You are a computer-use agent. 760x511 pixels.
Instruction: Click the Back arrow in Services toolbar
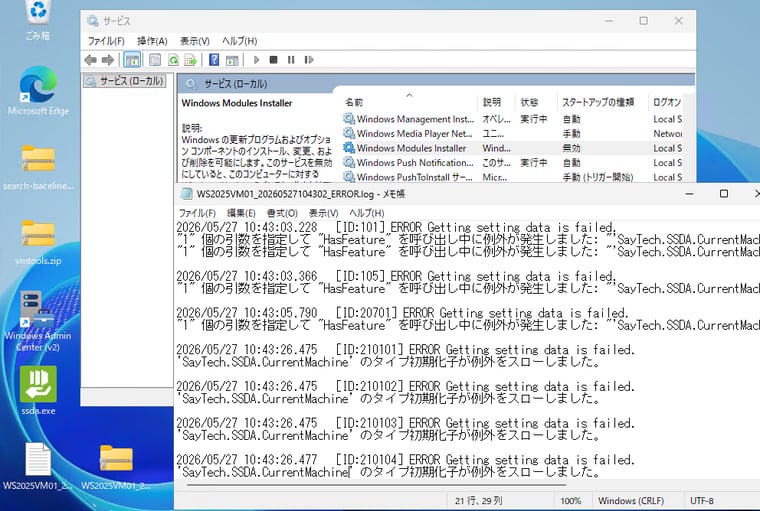[90, 60]
